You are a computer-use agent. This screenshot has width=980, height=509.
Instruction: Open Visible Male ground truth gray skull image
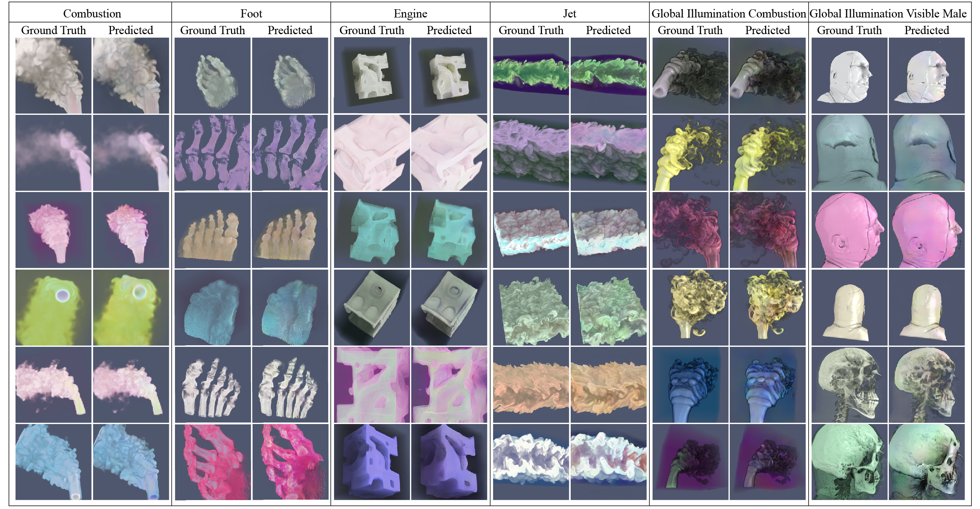click(849, 384)
